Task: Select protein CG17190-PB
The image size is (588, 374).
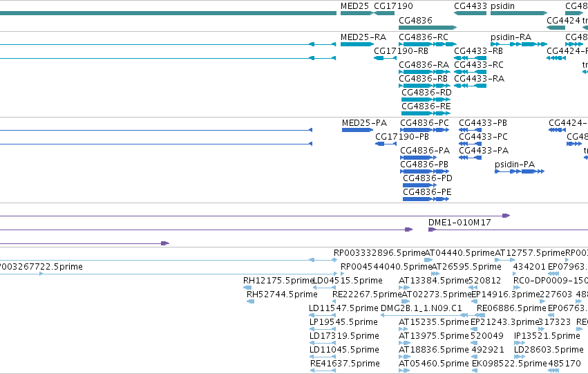Action: point(386,144)
